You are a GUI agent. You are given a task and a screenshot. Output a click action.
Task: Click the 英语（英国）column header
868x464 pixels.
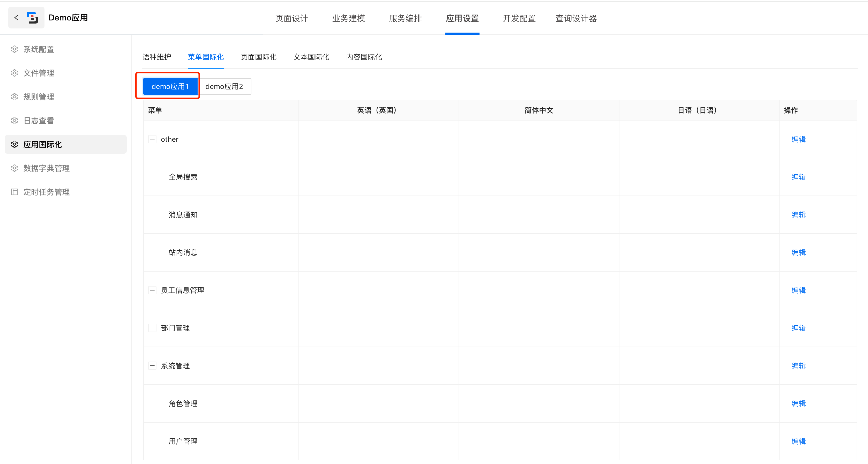click(379, 110)
